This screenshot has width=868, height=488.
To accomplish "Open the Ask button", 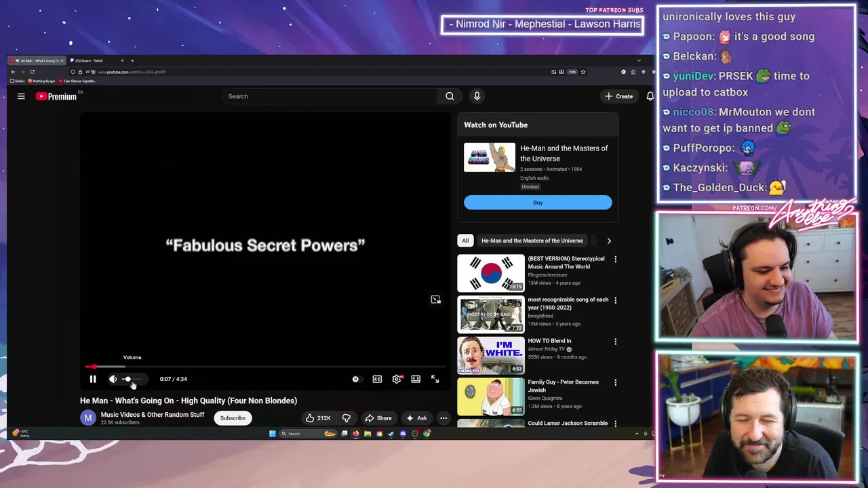I will tap(416, 418).
